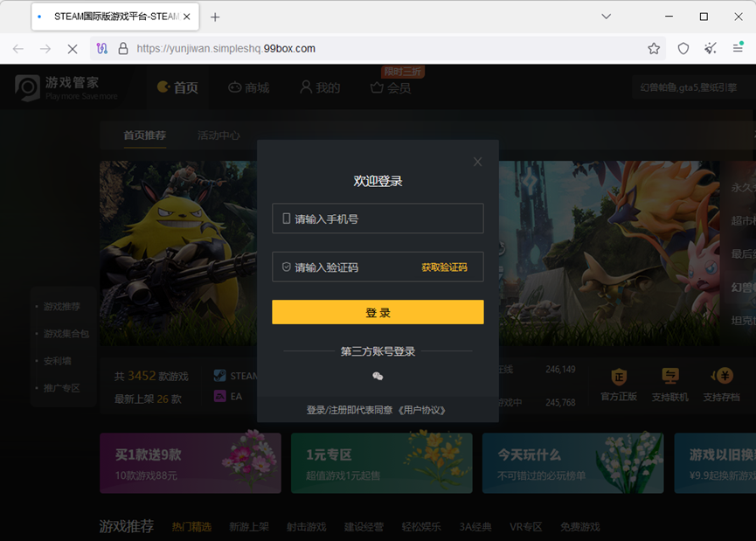
Task: Select the 热门精选 category tab
Action: pyautogui.click(x=191, y=527)
